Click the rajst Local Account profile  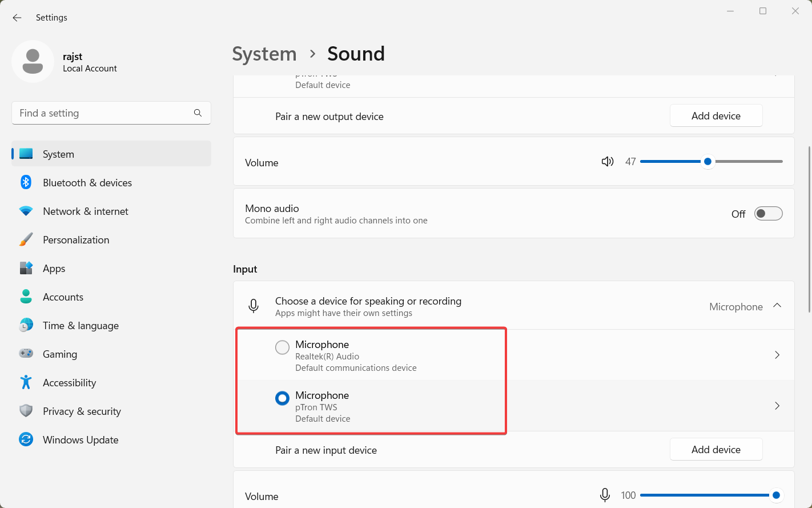pos(65,62)
